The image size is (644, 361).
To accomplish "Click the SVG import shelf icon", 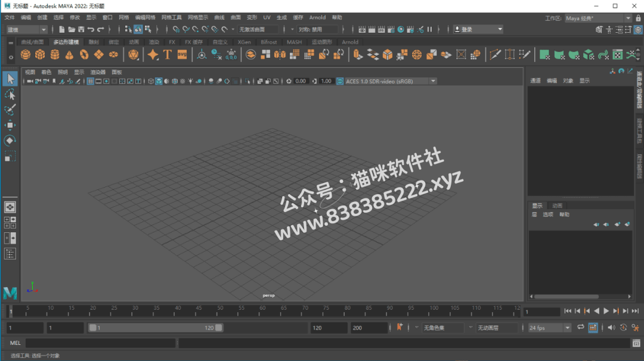I will click(x=182, y=55).
